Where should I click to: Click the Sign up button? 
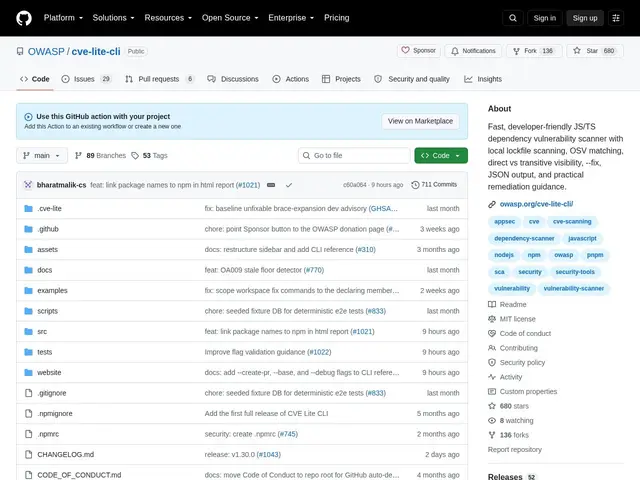coord(585,18)
